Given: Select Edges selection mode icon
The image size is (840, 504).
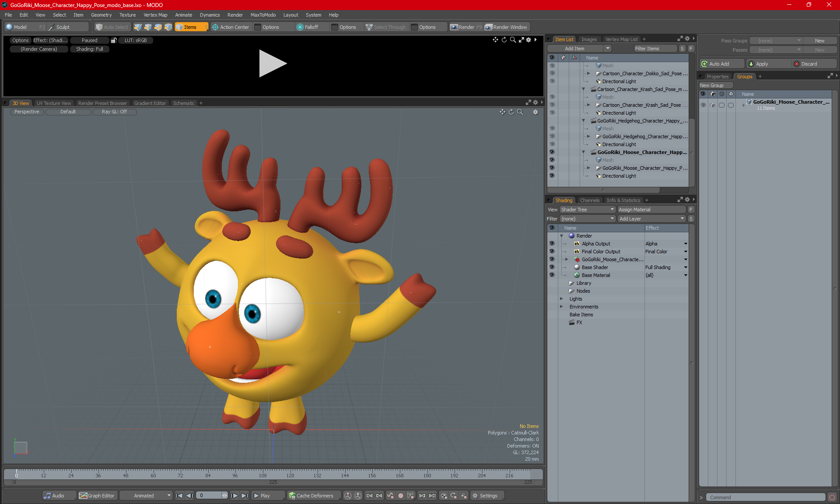Looking at the screenshot, I should pyautogui.click(x=148, y=27).
